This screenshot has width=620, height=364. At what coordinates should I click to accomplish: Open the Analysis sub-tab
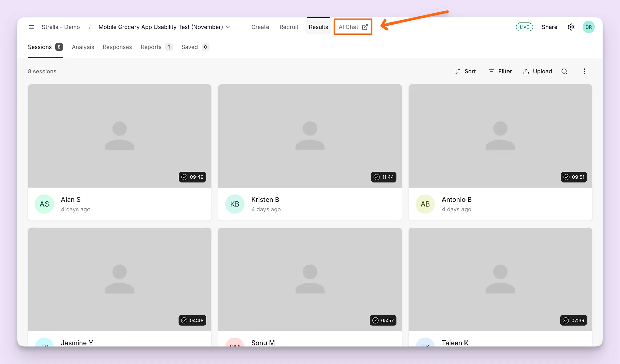point(83,47)
